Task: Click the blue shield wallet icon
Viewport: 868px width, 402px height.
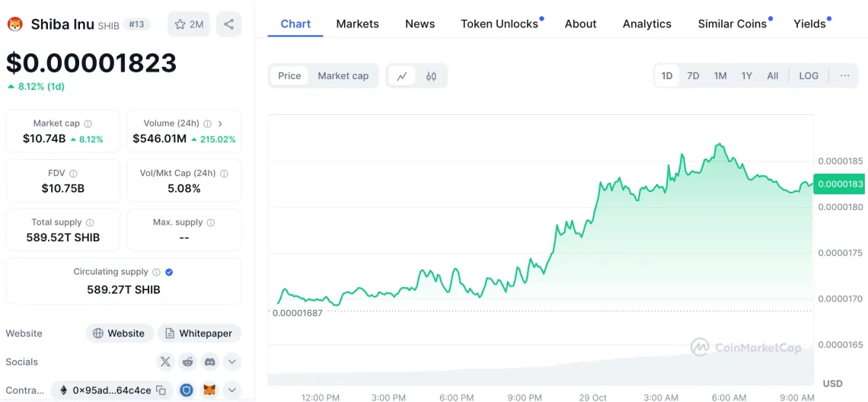Action: [x=187, y=391]
